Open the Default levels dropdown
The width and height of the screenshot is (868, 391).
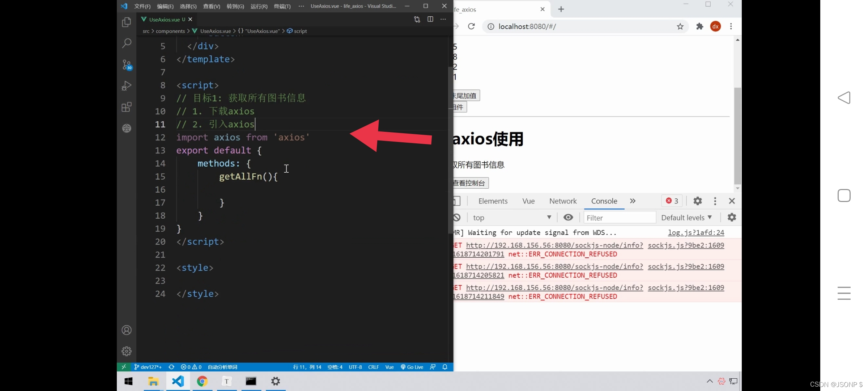[686, 218]
